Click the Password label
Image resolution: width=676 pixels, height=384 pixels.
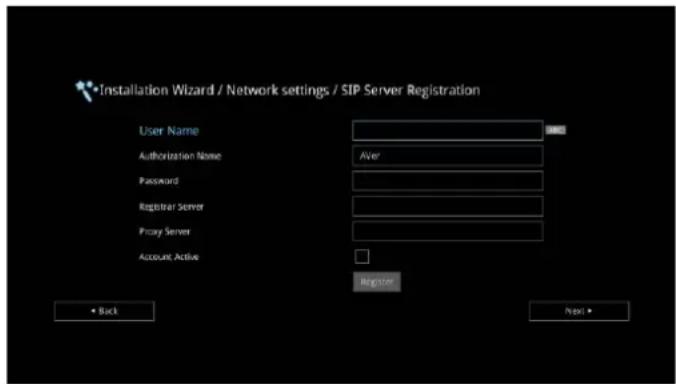coord(158,181)
